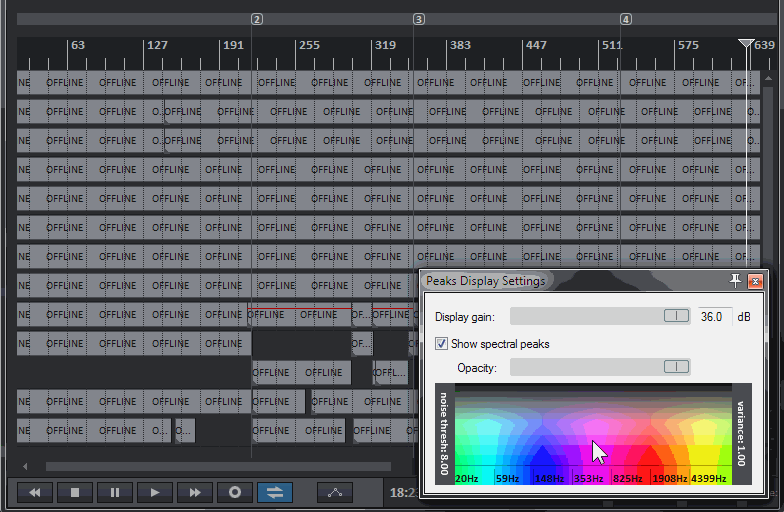Uncheck the Show spectral peaks checkbox
This screenshot has height=512, width=784.
(442, 344)
